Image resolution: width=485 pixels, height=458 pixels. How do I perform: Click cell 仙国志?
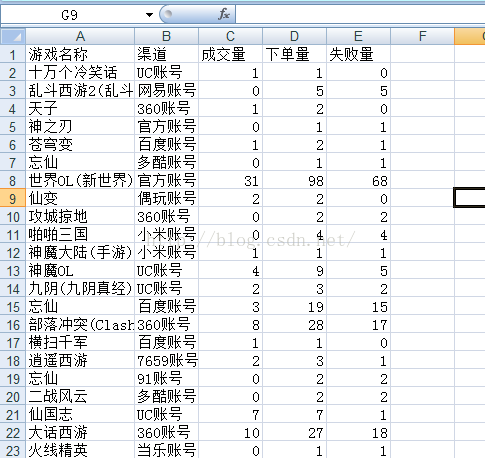[x=80, y=414]
